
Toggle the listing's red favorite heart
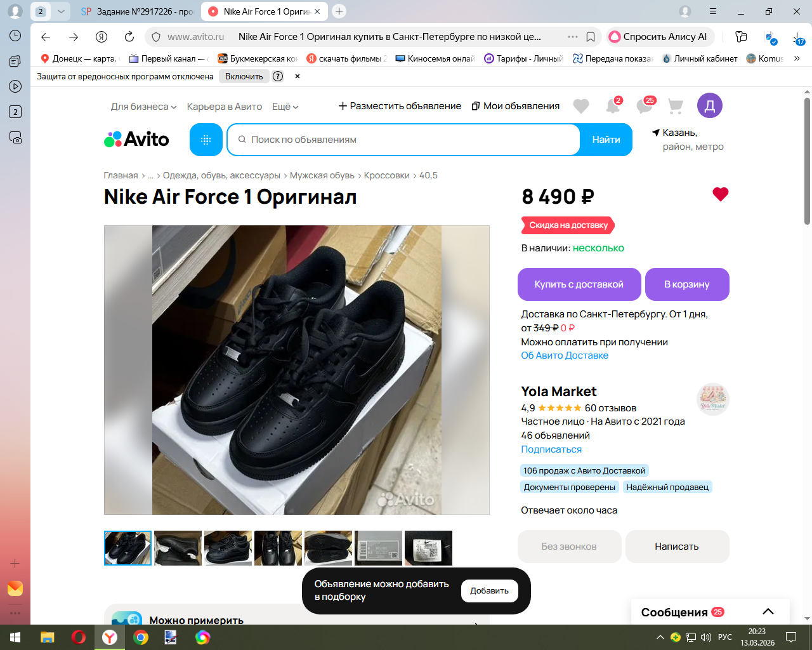point(721,194)
